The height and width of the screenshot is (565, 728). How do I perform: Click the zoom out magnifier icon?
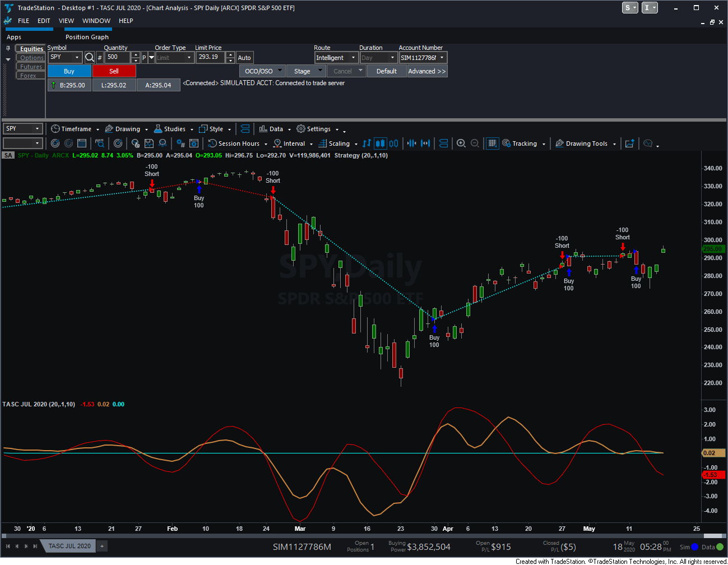coord(475,143)
